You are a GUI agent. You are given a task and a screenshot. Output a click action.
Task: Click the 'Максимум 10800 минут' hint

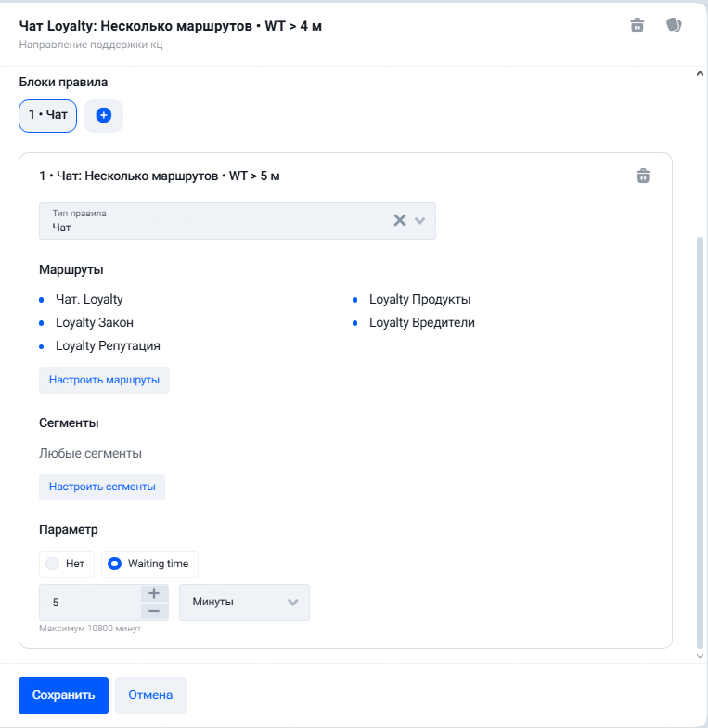[x=90, y=628]
